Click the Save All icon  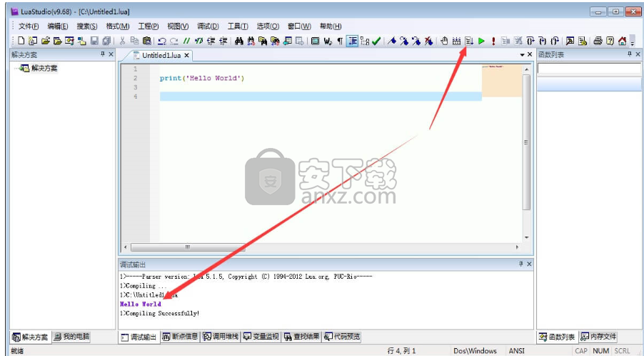click(x=107, y=41)
